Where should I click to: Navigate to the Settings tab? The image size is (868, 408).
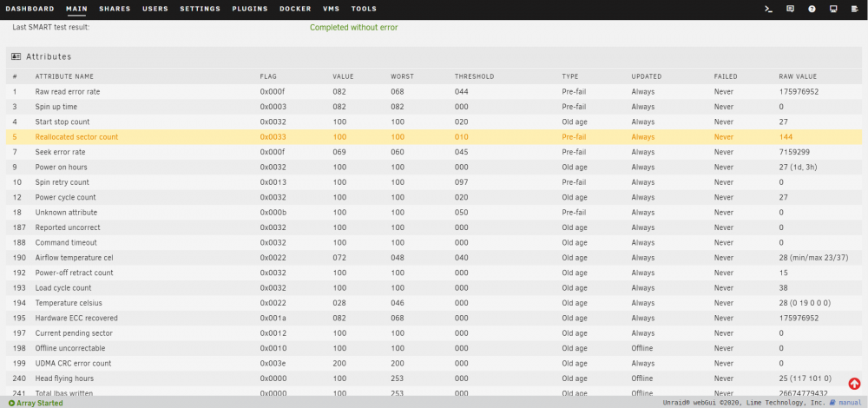tap(200, 9)
